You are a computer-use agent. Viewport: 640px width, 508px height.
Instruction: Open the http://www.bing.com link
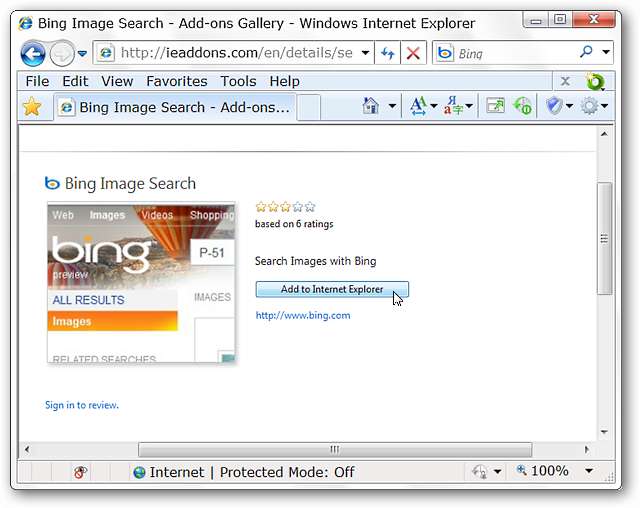tap(303, 315)
